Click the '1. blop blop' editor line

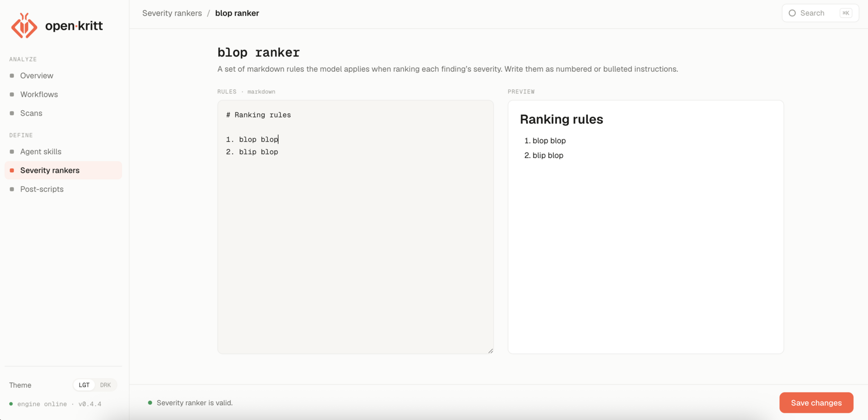pos(252,139)
